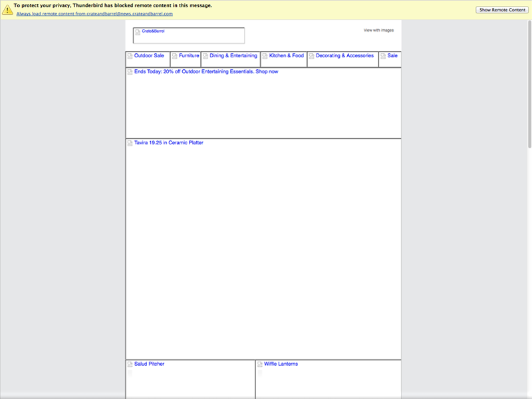The width and height of the screenshot is (532, 399).
Task: Open the Outdoor Sale navigation item
Action: pyautogui.click(x=148, y=56)
